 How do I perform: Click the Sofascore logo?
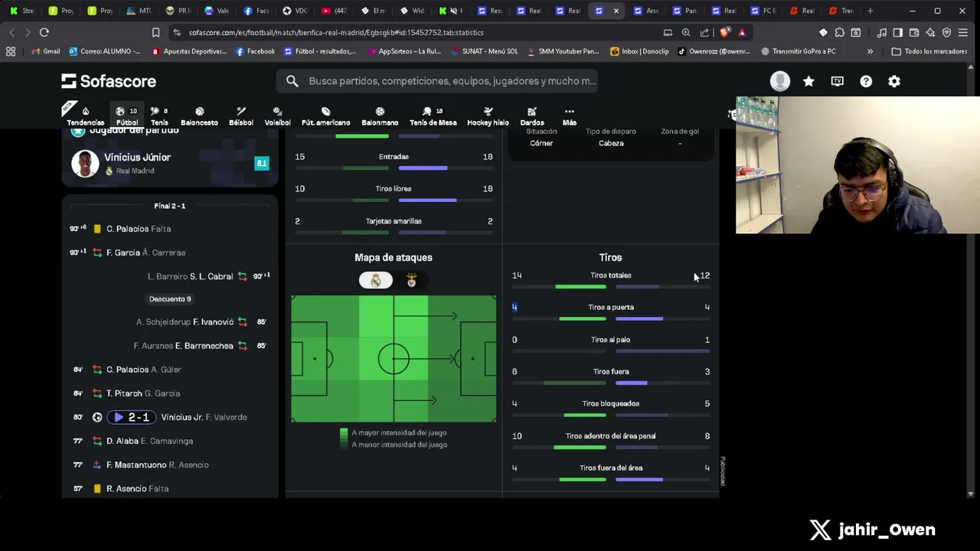coord(109,81)
